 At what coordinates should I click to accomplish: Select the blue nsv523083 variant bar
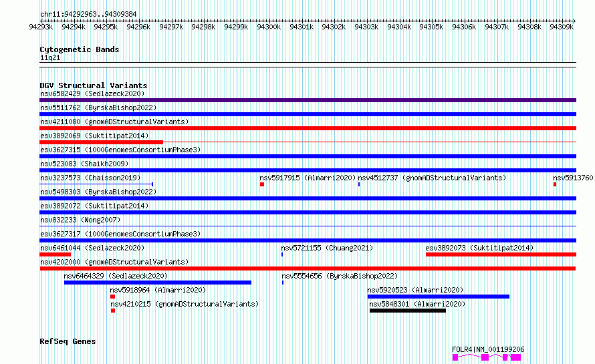pos(308,170)
